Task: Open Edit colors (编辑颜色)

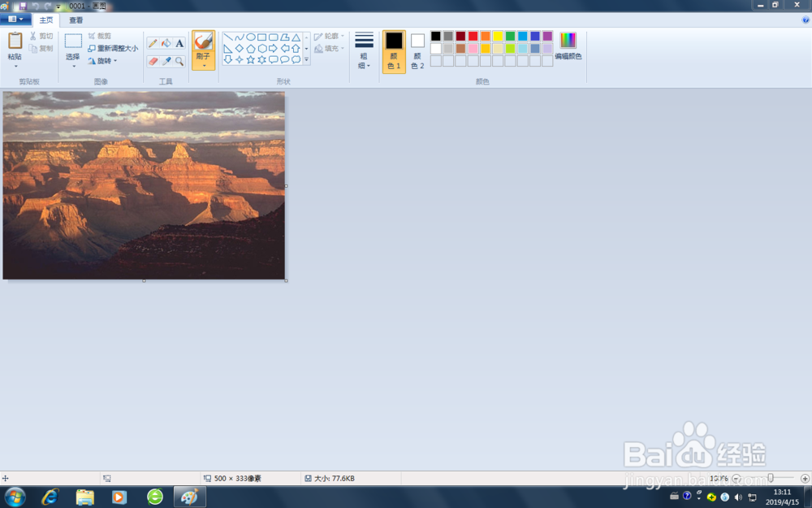Action: [568, 46]
